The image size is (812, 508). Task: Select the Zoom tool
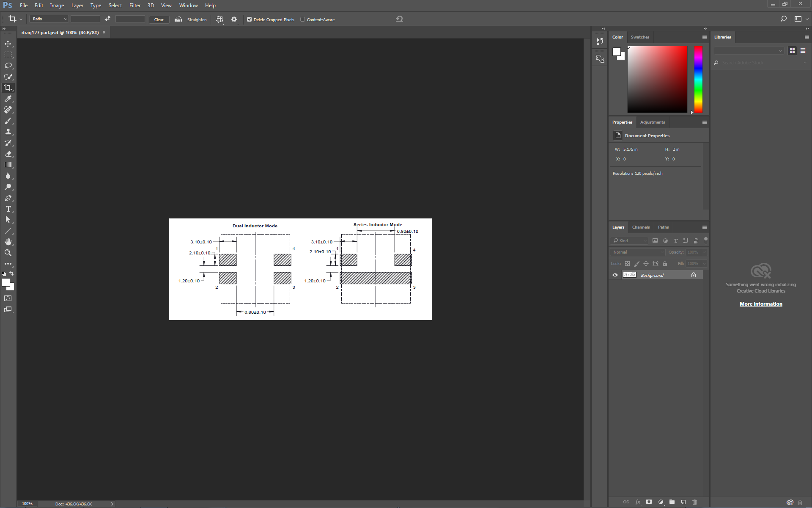coord(8,253)
